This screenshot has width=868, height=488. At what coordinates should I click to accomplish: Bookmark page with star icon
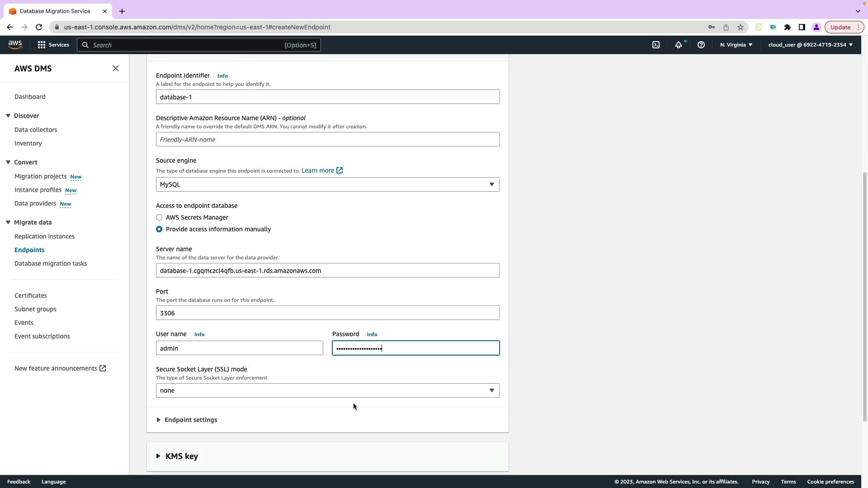740,27
